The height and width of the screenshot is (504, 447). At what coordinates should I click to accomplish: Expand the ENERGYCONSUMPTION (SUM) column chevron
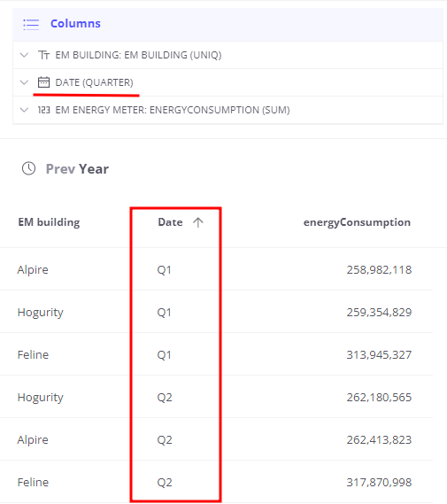(24, 110)
